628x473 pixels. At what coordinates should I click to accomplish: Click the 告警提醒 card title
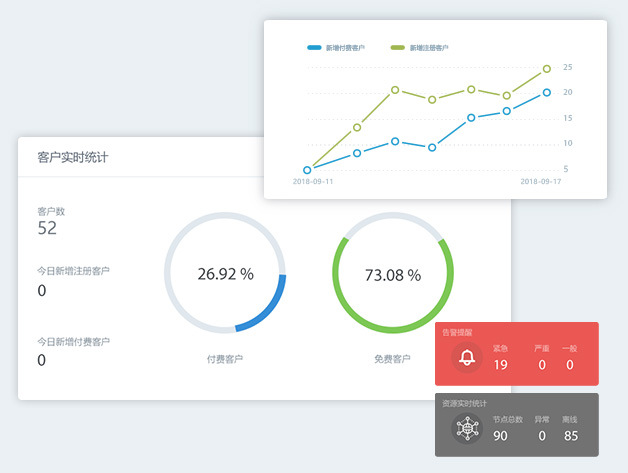click(457, 331)
